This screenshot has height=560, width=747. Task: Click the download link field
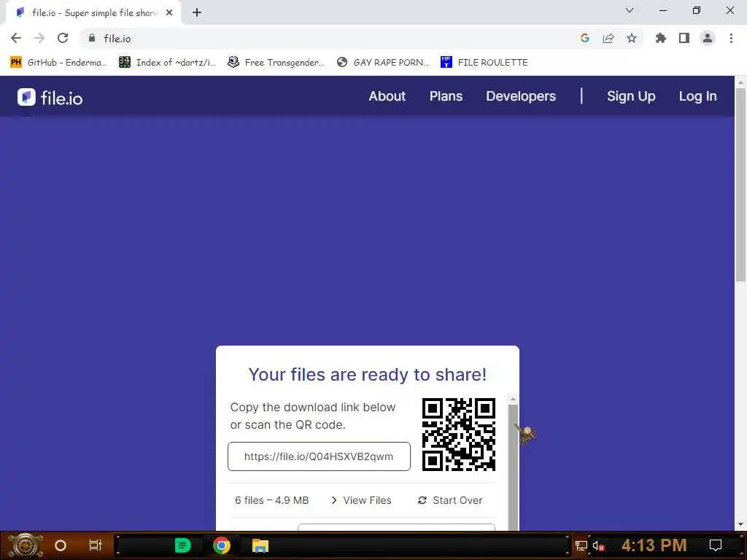click(x=319, y=456)
